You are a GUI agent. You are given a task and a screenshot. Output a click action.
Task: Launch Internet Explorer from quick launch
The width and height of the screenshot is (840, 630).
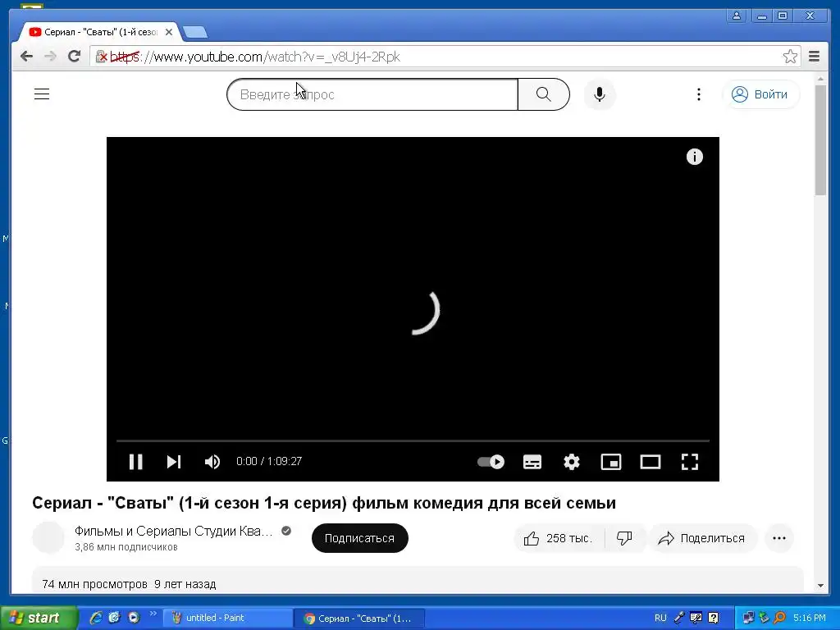pyautogui.click(x=96, y=618)
